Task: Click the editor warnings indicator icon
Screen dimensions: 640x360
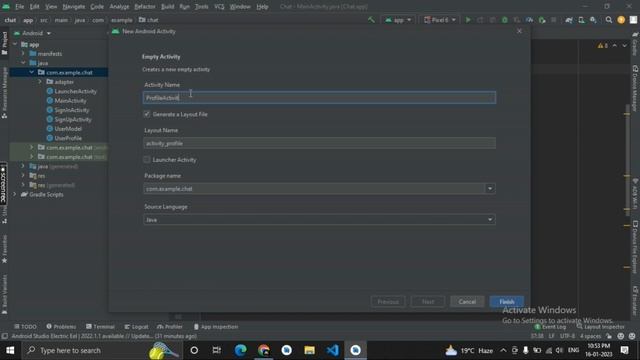Action: (603, 46)
